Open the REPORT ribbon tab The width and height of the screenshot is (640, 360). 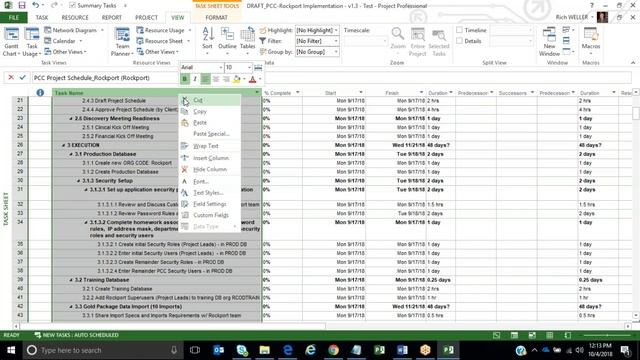coord(111,18)
